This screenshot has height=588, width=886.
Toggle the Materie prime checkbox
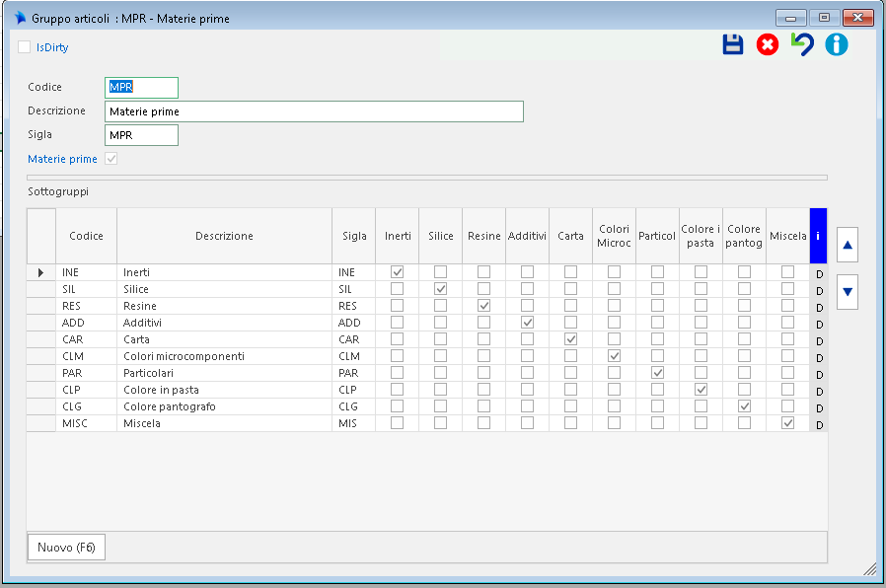click(x=111, y=159)
